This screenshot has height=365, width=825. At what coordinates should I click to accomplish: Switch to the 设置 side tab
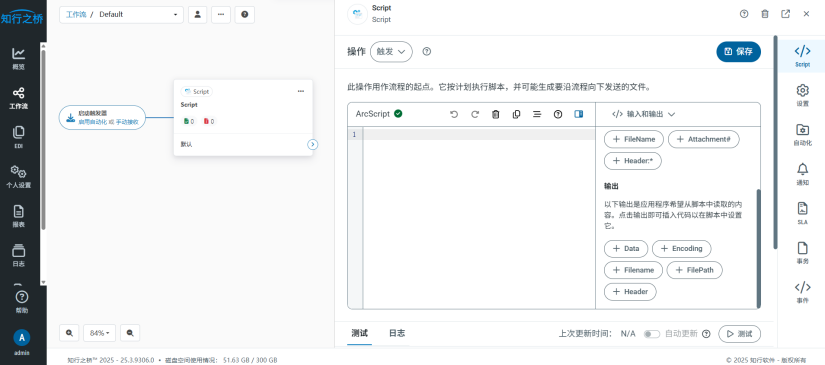pos(802,96)
